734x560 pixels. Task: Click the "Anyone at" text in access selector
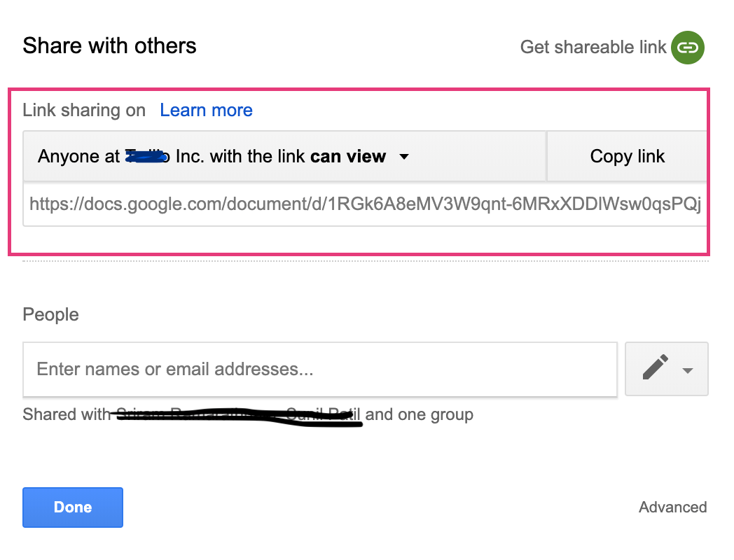click(x=79, y=156)
